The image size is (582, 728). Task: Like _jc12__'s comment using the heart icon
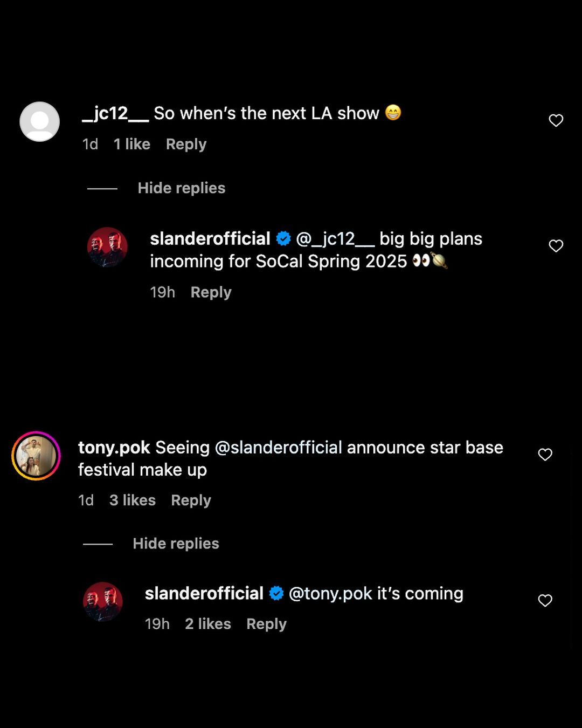point(556,121)
